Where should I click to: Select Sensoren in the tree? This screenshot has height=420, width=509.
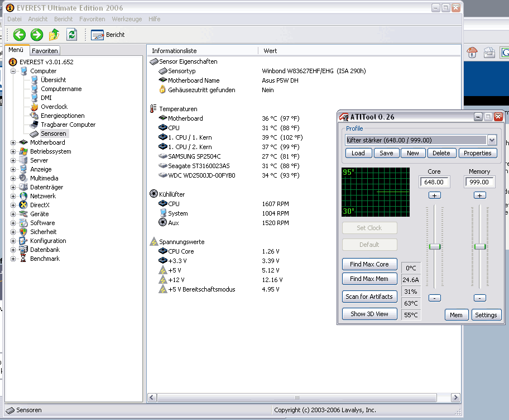53,133
